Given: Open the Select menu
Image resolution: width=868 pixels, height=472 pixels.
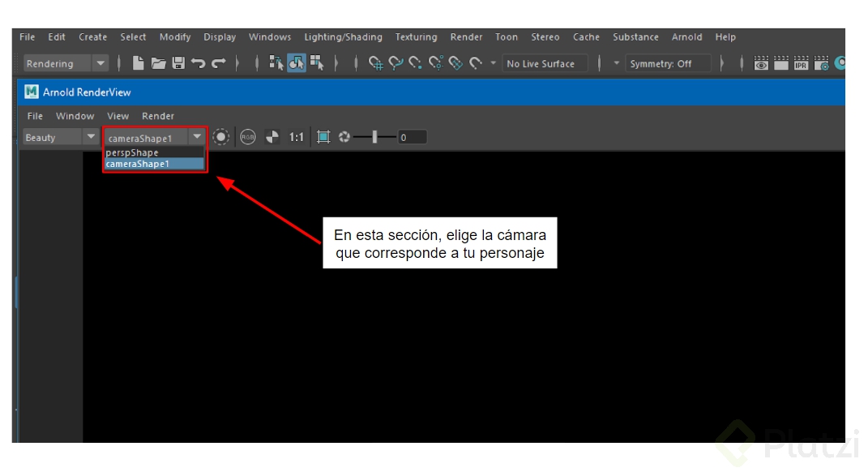Looking at the screenshot, I should tap(133, 37).
